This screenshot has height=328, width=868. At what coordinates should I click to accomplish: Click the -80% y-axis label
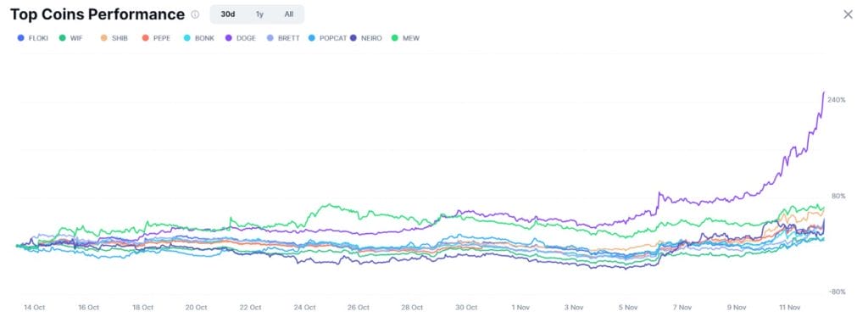pyautogui.click(x=837, y=292)
